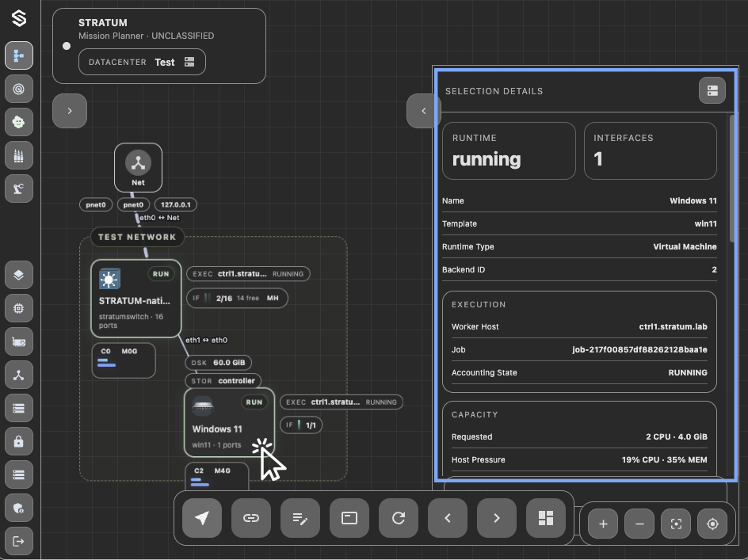Screen dimensions: 748x560
Task: Select the Windows 11 node on the canvas
Action: point(230,422)
